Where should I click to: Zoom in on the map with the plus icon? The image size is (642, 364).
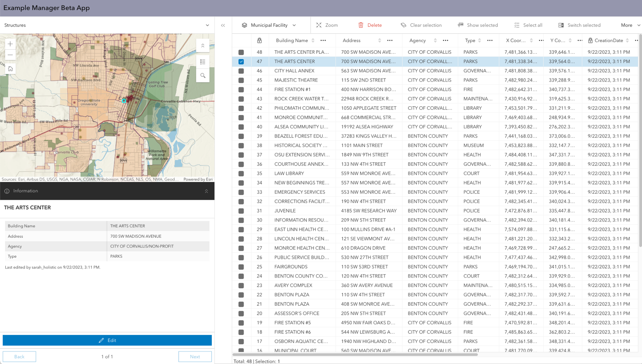click(x=10, y=44)
